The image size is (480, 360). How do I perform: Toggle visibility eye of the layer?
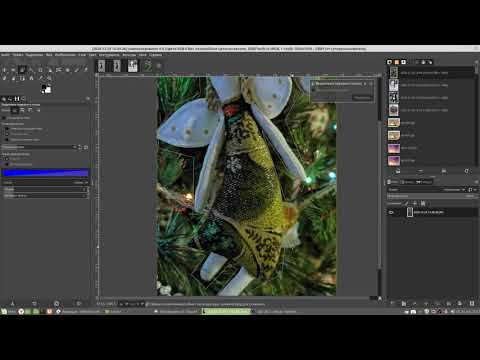tap(391, 212)
